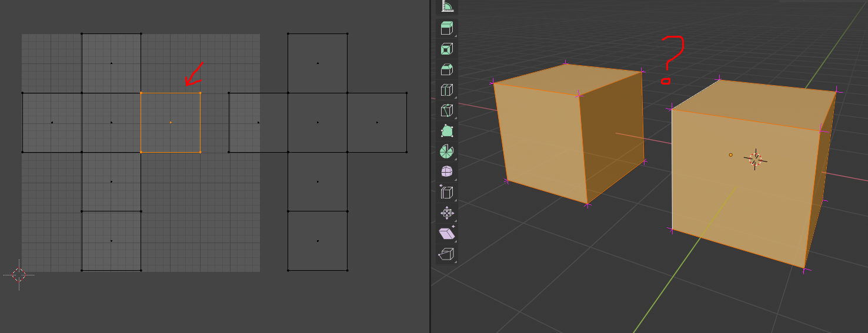
Task: Choose the Smooth vertices tool
Action: tap(447, 172)
